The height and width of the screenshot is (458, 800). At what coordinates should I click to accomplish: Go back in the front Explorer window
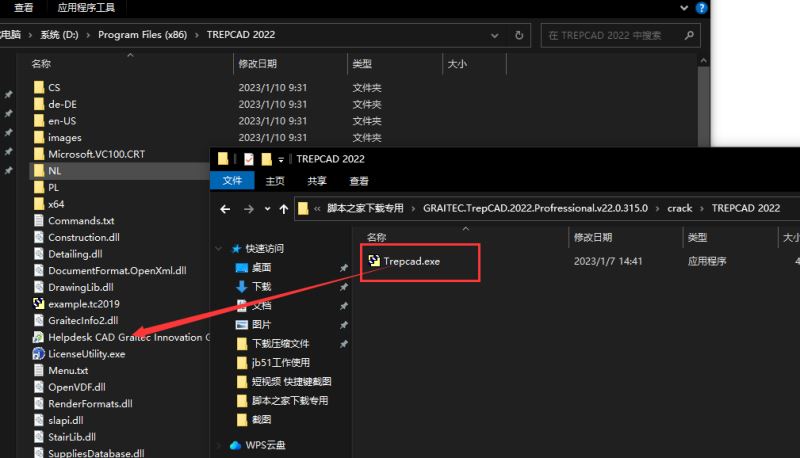225,209
